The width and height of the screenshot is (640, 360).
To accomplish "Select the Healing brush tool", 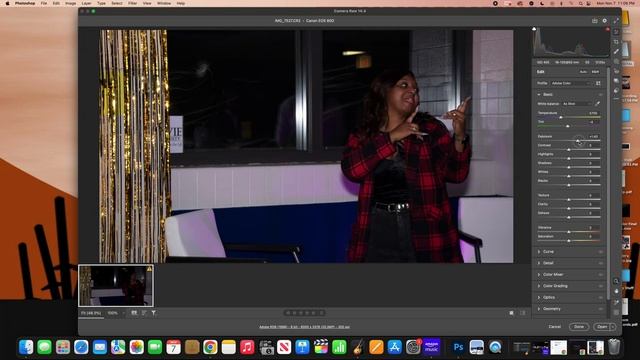I will (x=616, y=51).
